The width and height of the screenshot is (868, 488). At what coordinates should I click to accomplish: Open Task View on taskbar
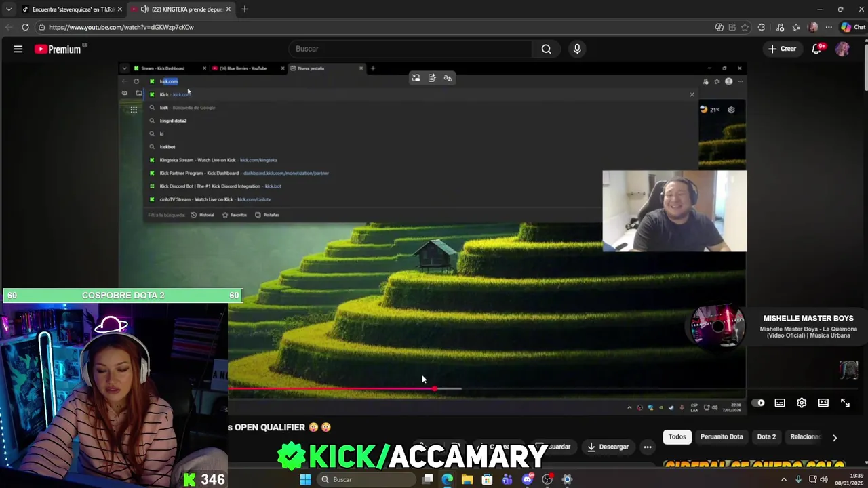(428, 479)
